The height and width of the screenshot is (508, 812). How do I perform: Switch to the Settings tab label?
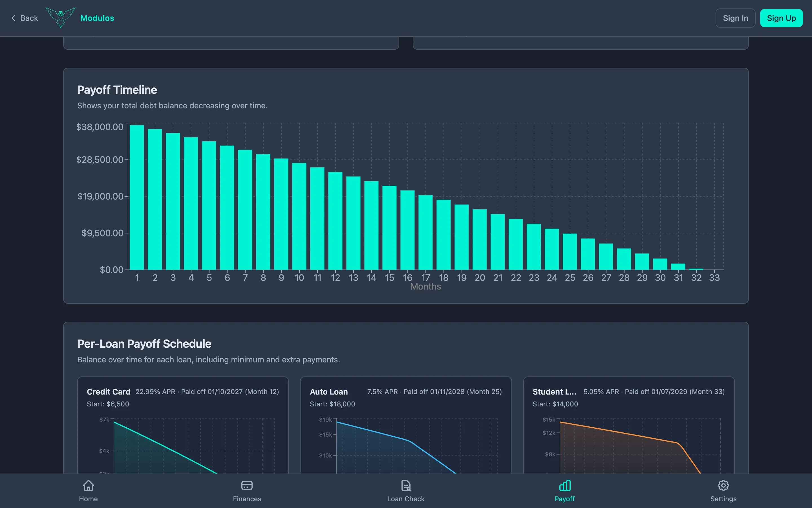pos(723,499)
